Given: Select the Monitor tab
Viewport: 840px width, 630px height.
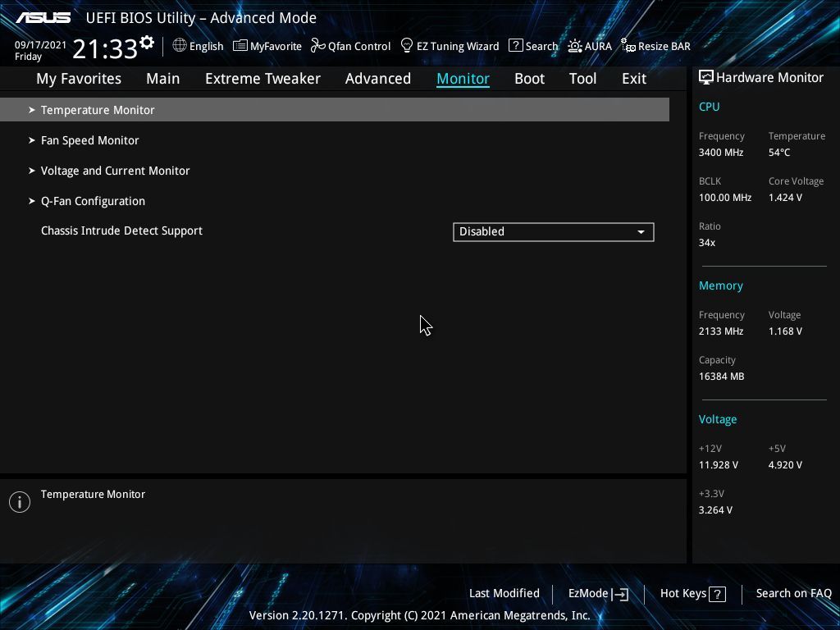Looking at the screenshot, I should [x=463, y=79].
